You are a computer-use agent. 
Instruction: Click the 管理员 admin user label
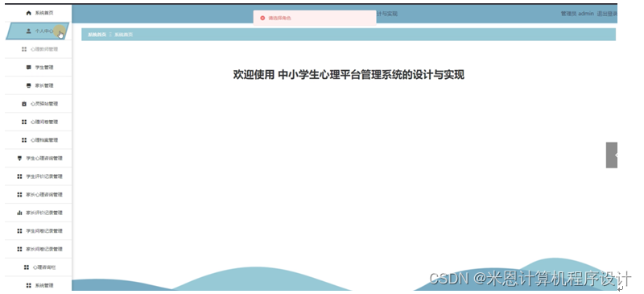(x=577, y=14)
